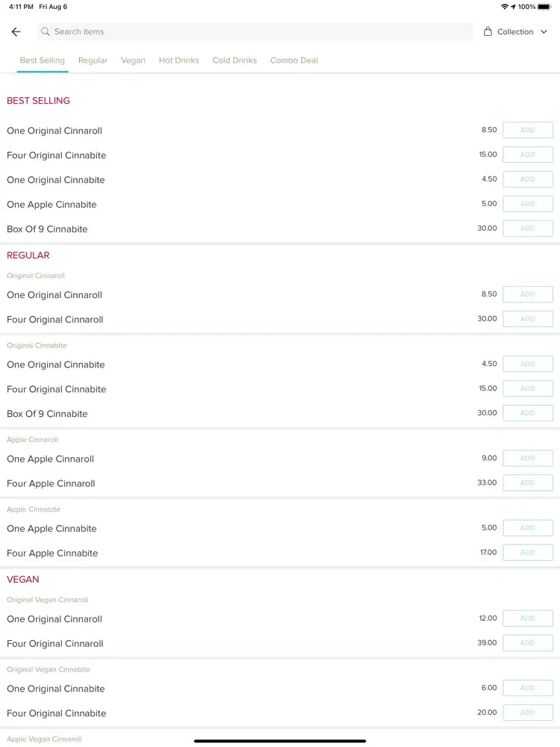Add vegan Four Original Cinnaroll for 39.00
Viewport: 560px width, 747px height.
(528, 642)
